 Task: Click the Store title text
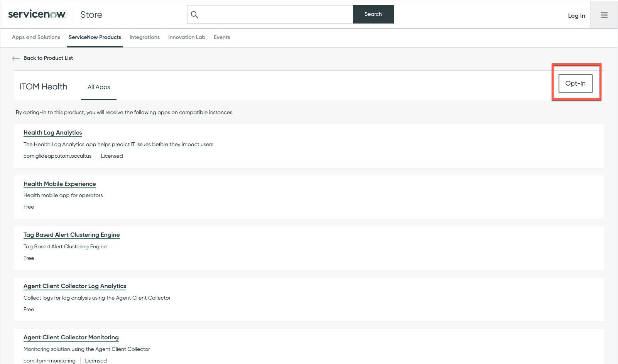point(91,15)
